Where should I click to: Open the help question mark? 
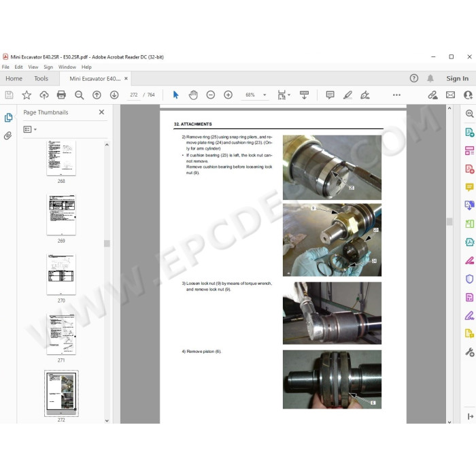pos(413,78)
